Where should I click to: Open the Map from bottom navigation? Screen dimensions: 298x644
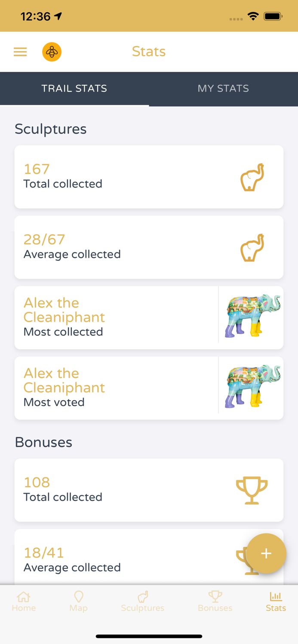[78, 601]
